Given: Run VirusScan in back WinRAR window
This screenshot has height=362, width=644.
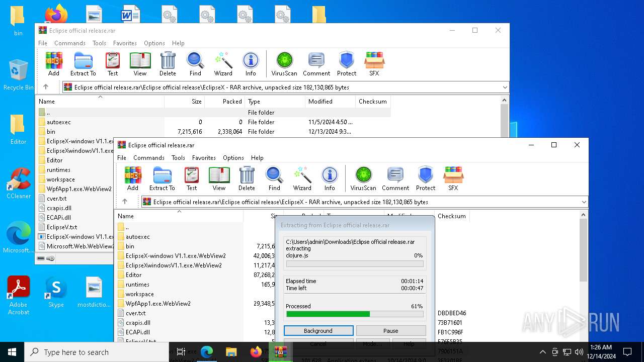Looking at the screenshot, I should tap(284, 64).
